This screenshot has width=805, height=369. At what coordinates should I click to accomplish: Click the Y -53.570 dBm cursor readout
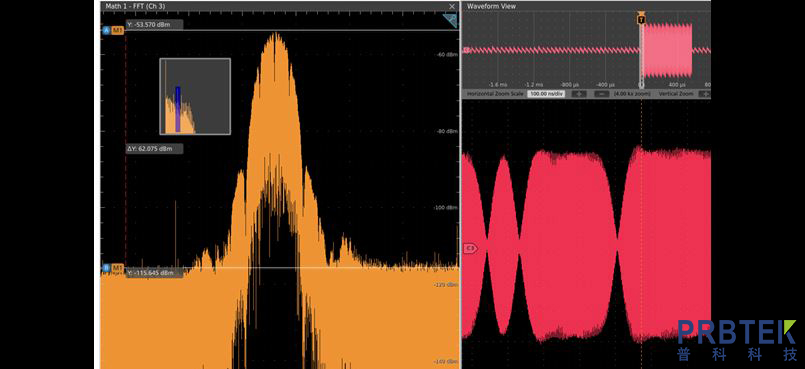click(155, 25)
